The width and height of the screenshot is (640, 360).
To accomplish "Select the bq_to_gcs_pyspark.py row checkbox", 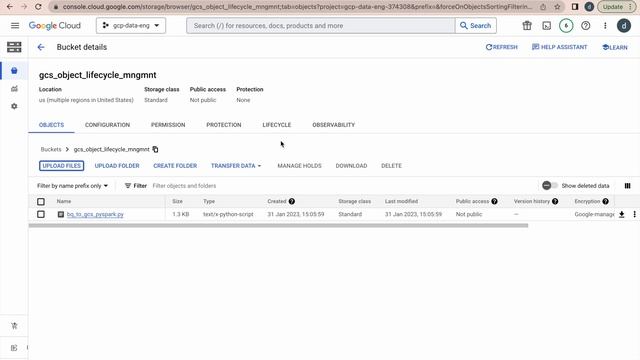I will [41, 214].
